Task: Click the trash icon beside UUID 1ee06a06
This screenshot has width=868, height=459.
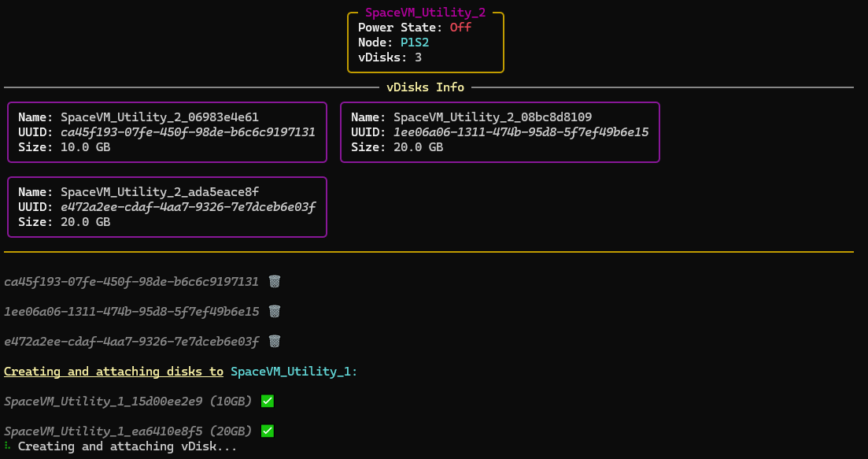Action: tap(274, 311)
